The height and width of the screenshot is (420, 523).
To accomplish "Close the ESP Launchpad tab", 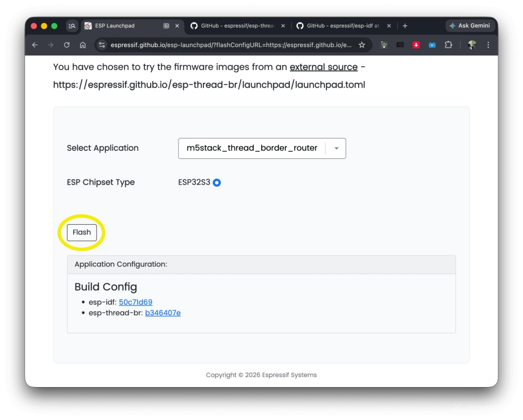I will point(177,26).
